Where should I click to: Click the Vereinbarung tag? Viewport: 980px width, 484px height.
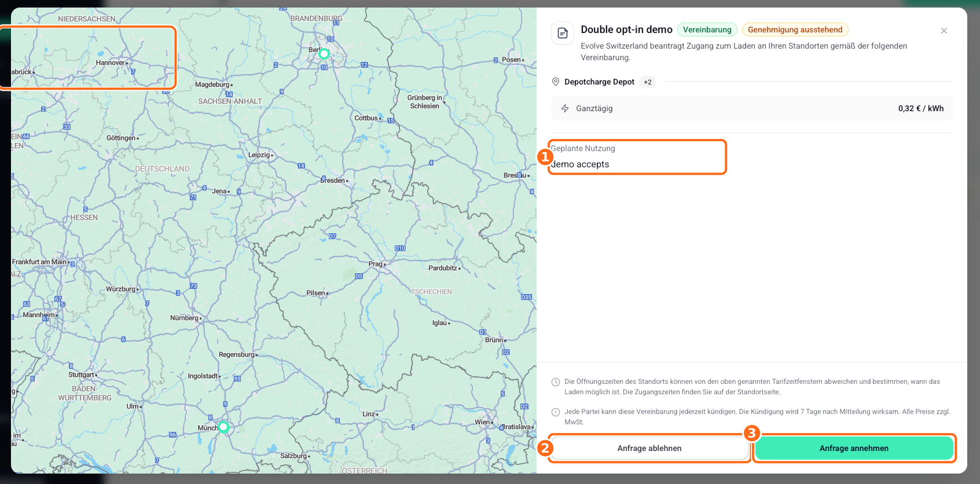click(707, 30)
